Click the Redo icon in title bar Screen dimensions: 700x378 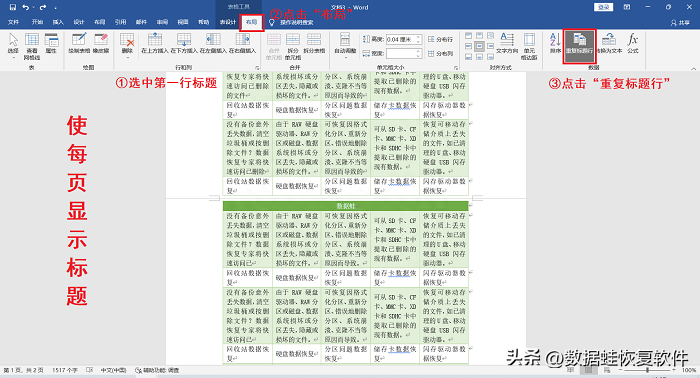tap(43, 7)
